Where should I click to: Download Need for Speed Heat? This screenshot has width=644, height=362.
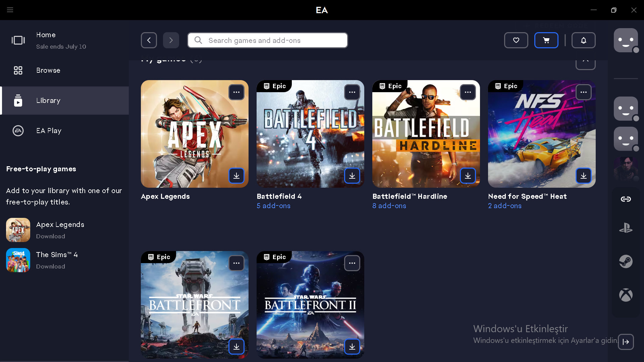(584, 176)
